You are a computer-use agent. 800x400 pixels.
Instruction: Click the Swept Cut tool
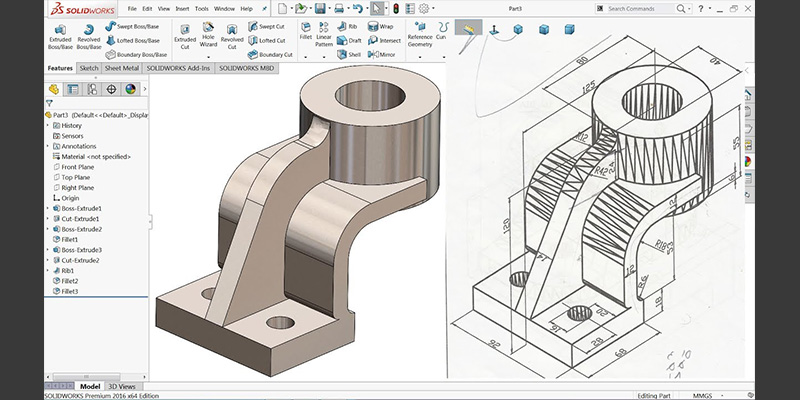pos(266,26)
